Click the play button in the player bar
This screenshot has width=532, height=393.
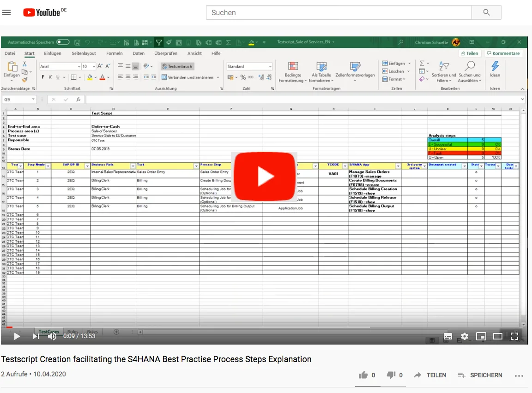coord(17,336)
